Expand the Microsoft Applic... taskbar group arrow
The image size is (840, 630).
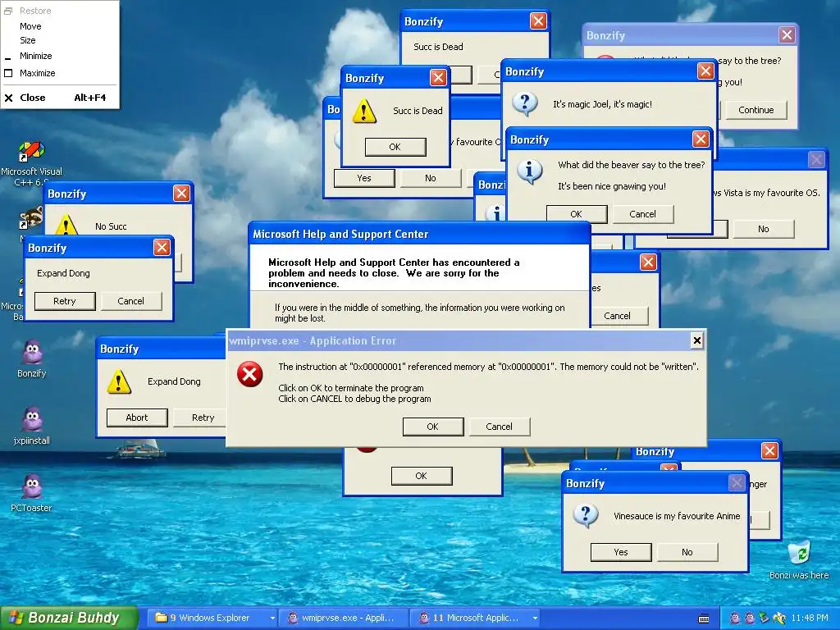click(x=535, y=619)
